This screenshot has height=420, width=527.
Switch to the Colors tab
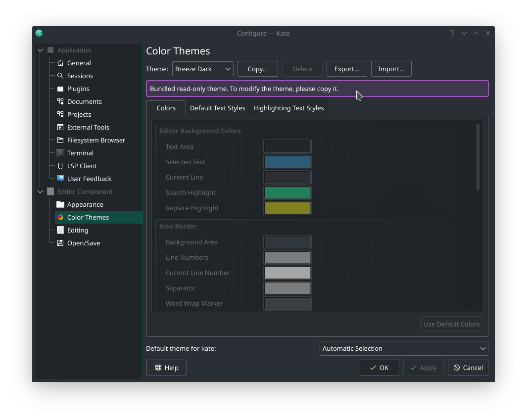pos(166,108)
